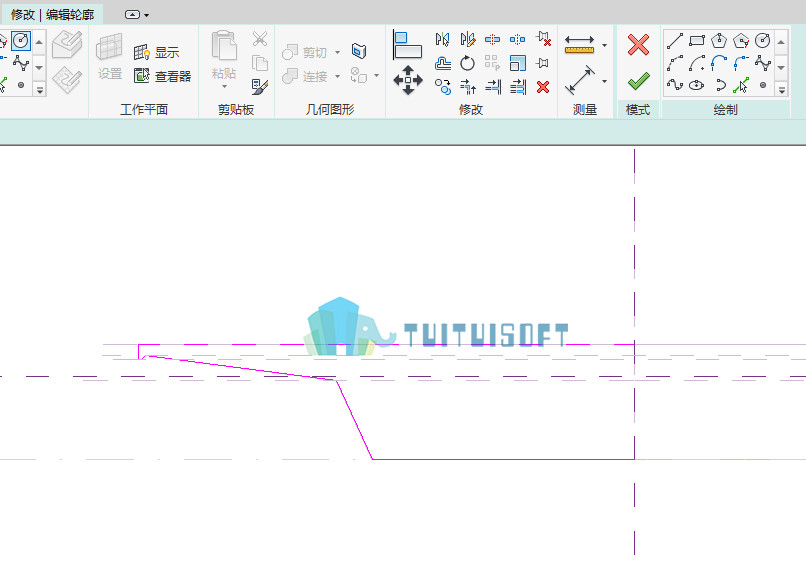Select the Measure Between Two References tool
The width and height of the screenshot is (806, 562).
pyautogui.click(x=579, y=45)
